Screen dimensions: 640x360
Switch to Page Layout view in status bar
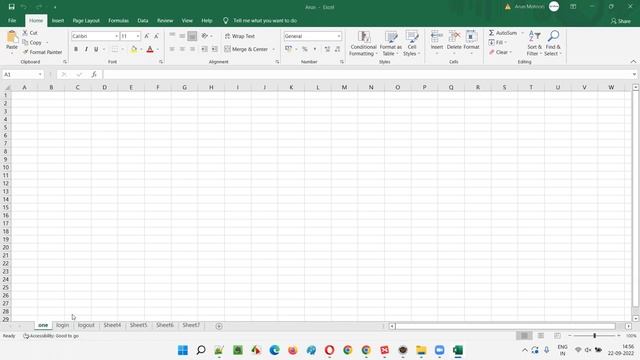click(541, 336)
